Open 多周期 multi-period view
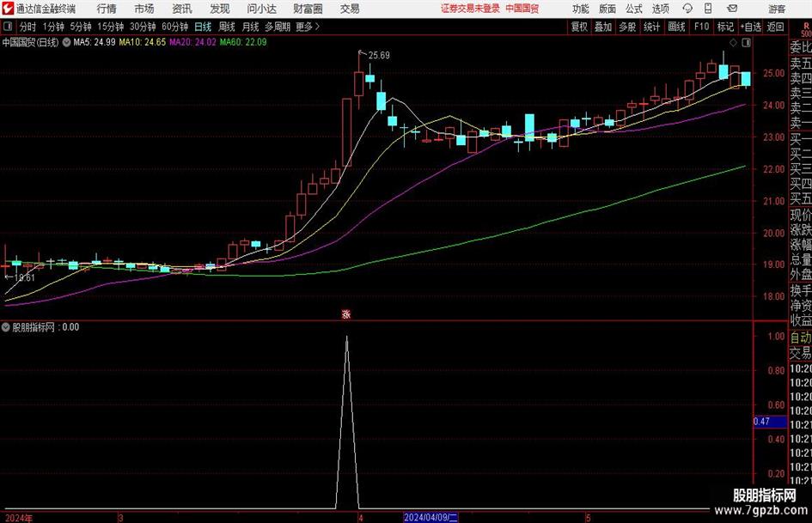 pyautogui.click(x=278, y=27)
